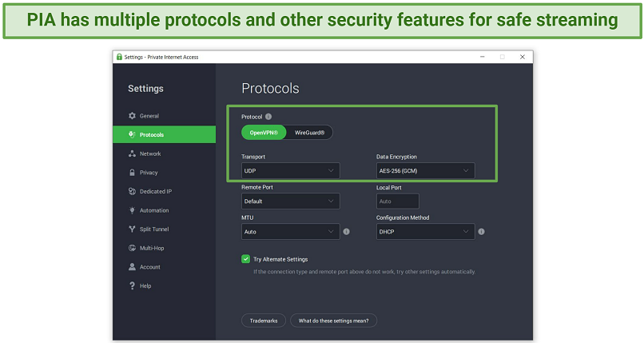Click the Account person icon
This screenshot has width=644, height=343.
coord(132,267)
